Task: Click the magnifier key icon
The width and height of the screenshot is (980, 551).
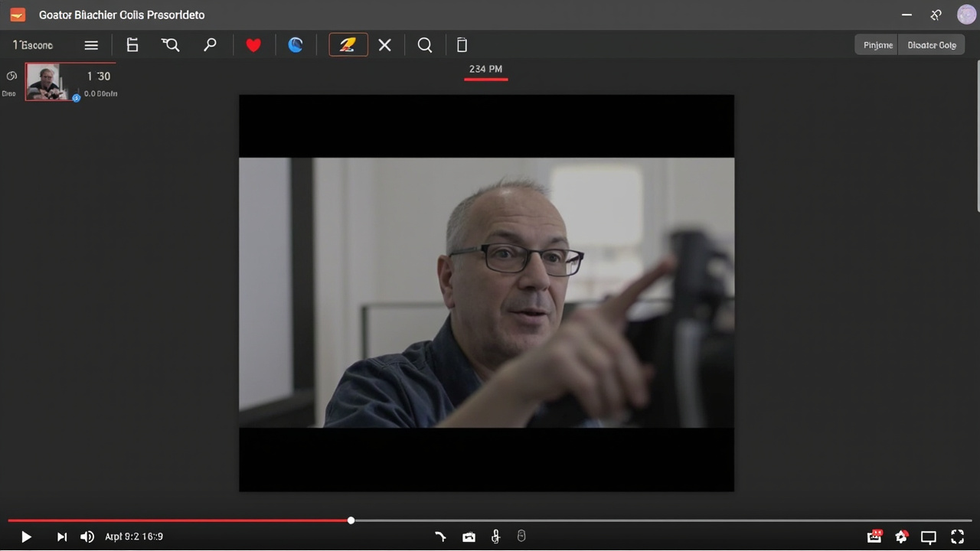Action: click(x=210, y=45)
